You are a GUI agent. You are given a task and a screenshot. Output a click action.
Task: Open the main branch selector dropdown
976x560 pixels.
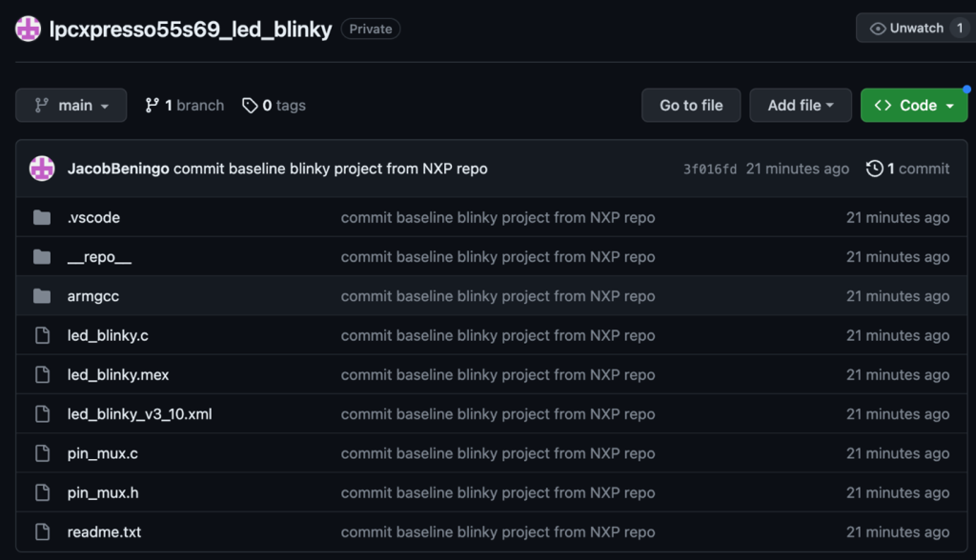tap(71, 106)
